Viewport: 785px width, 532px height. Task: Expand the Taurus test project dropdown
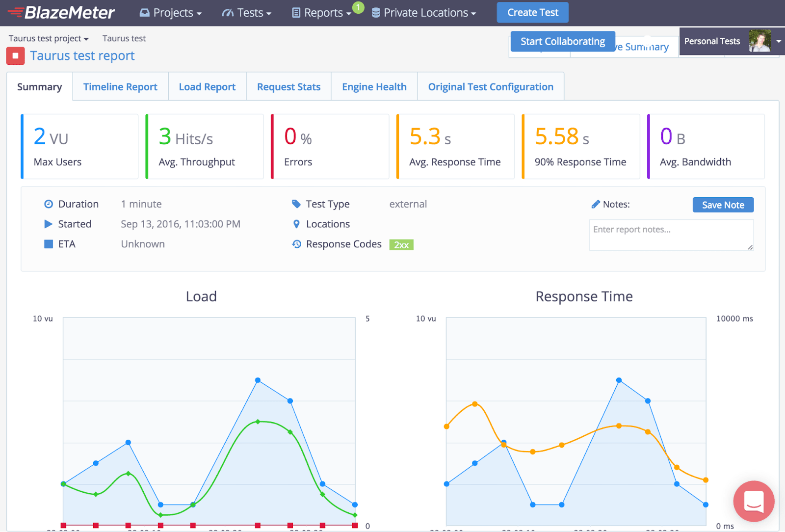pyautogui.click(x=48, y=38)
